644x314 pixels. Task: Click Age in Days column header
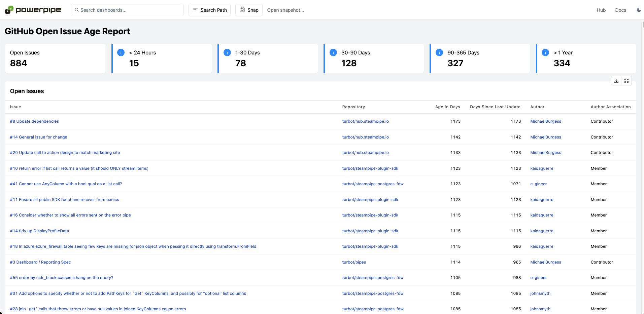(447, 107)
